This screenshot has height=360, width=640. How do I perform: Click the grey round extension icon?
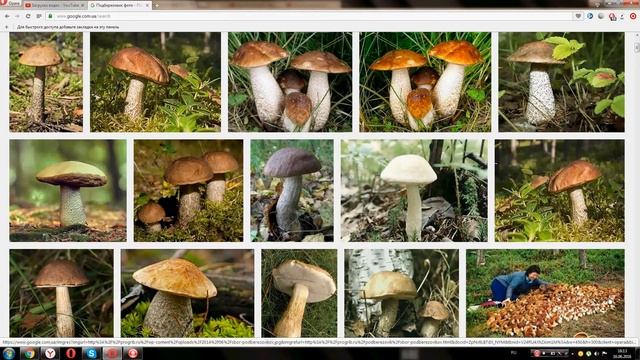coord(601,16)
